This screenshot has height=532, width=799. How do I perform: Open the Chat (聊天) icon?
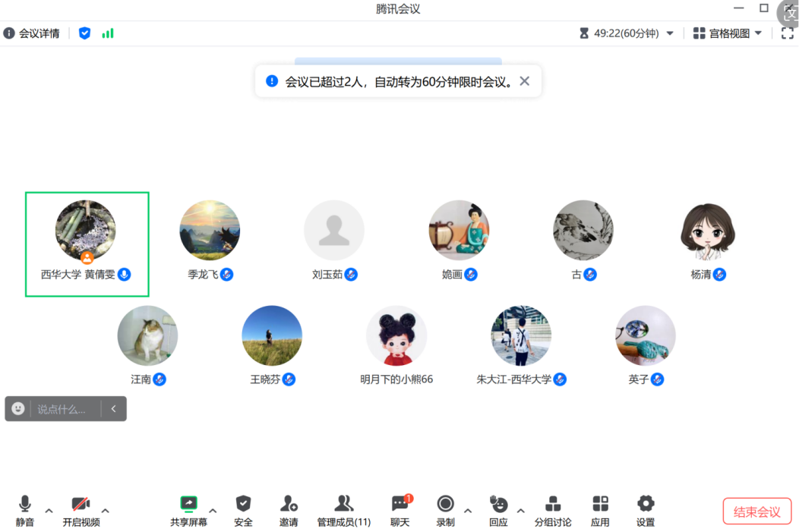pyautogui.click(x=399, y=504)
